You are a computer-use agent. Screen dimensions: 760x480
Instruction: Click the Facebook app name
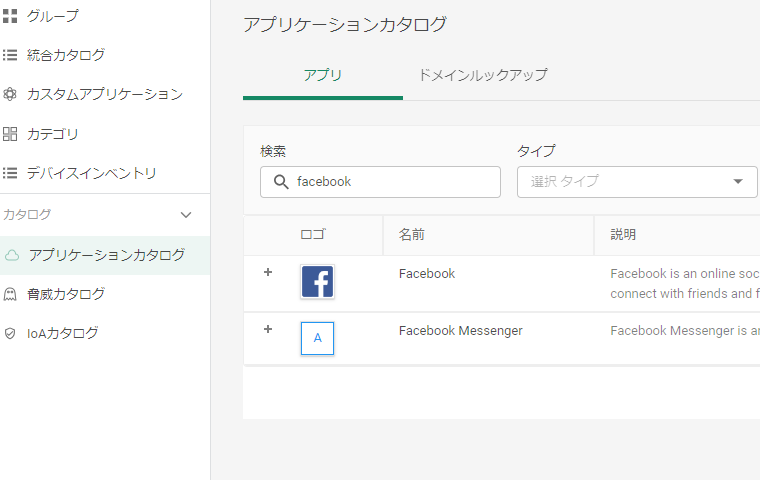[427, 274]
